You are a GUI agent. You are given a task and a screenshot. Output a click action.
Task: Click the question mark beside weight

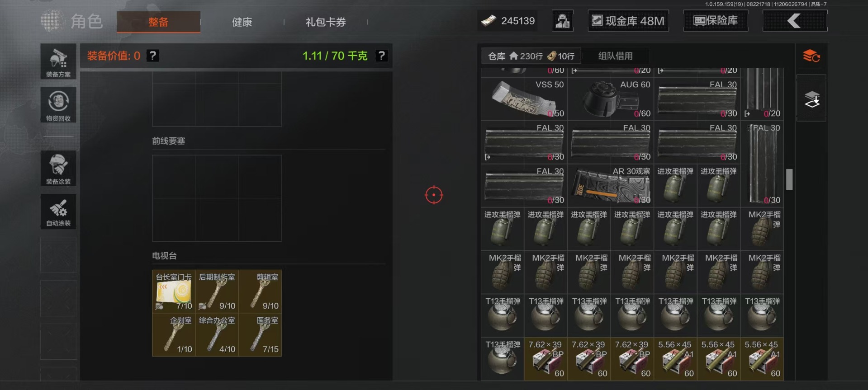pos(382,56)
